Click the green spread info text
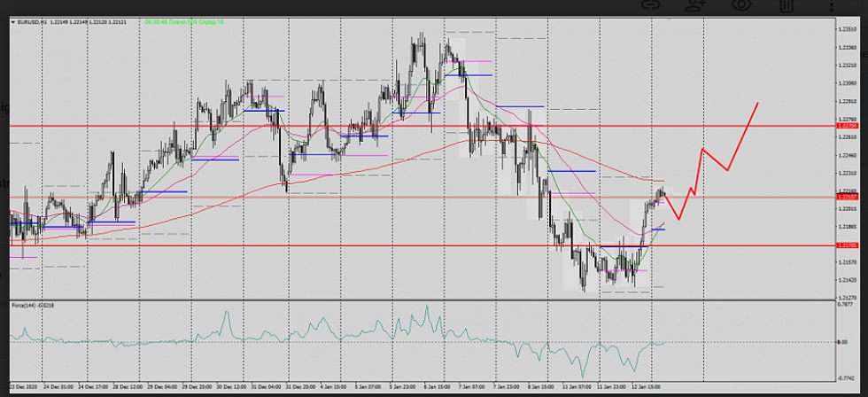 pyautogui.click(x=184, y=21)
